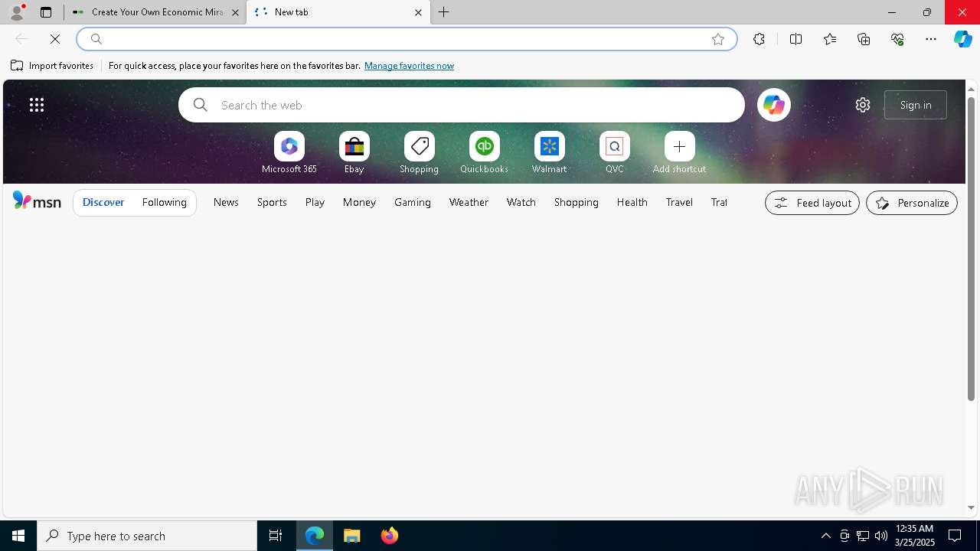This screenshot has width=980, height=551.
Task: Open the Shopping shortcut tile
Action: (x=420, y=153)
